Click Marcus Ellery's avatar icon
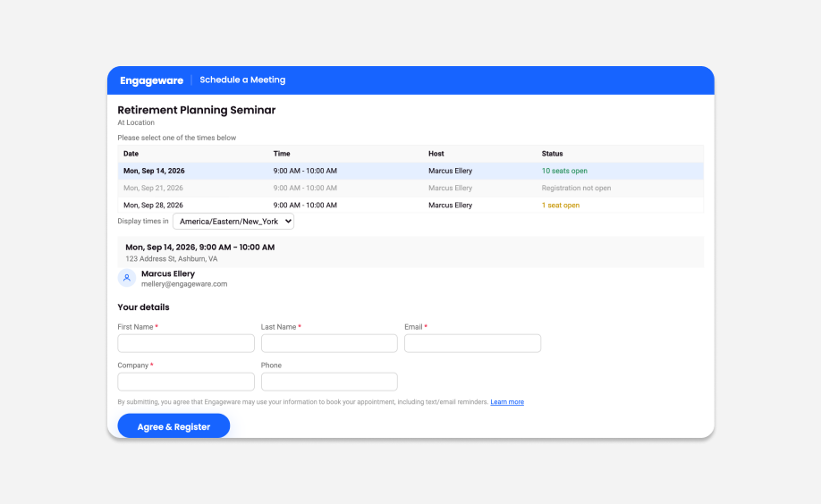821x504 pixels. pos(127,278)
